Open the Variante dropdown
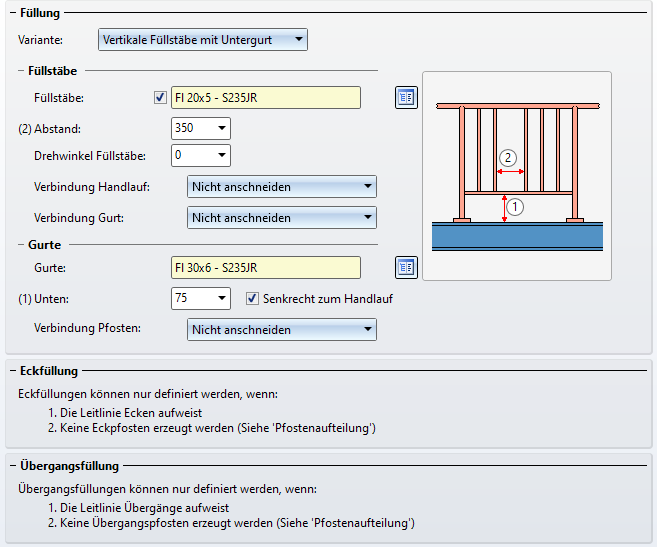This screenshot has width=657, height=547. [x=203, y=40]
